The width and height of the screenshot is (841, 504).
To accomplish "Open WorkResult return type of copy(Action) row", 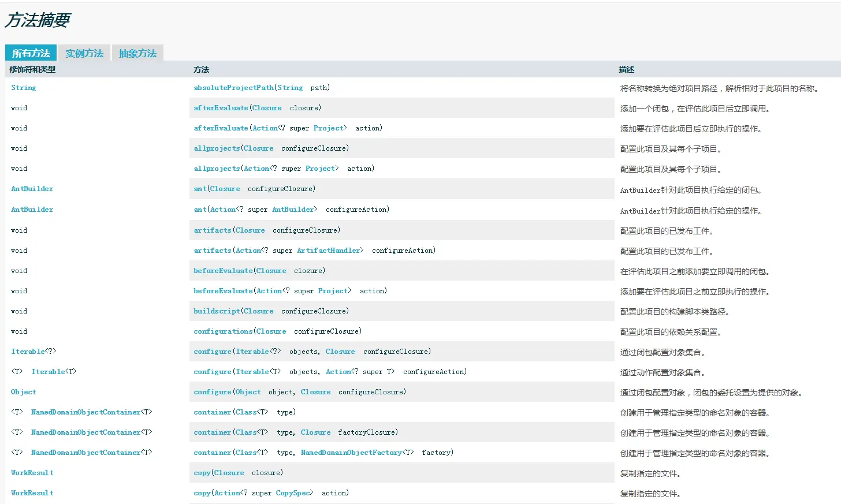I will 32,493.
